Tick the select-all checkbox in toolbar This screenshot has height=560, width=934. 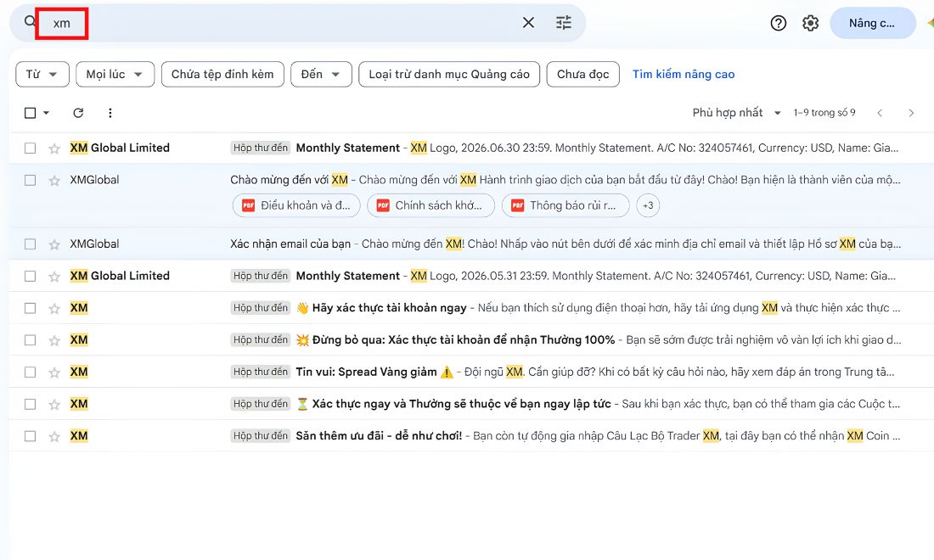point(31,113)
